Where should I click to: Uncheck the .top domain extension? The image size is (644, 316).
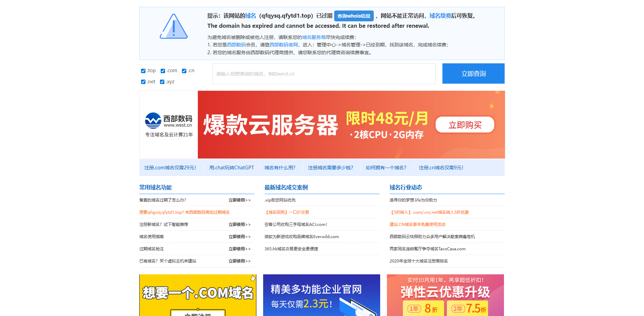143,70
